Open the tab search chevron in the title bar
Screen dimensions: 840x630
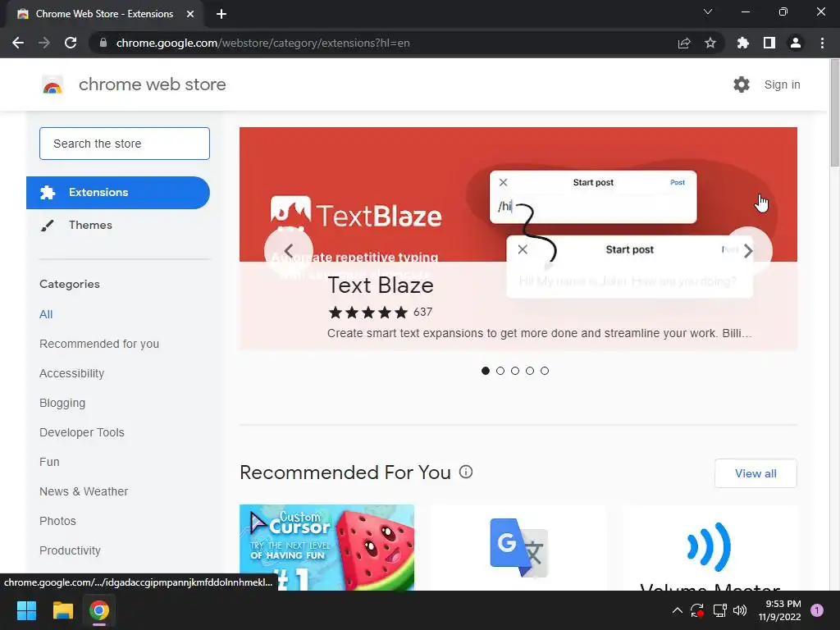[708, 11]
